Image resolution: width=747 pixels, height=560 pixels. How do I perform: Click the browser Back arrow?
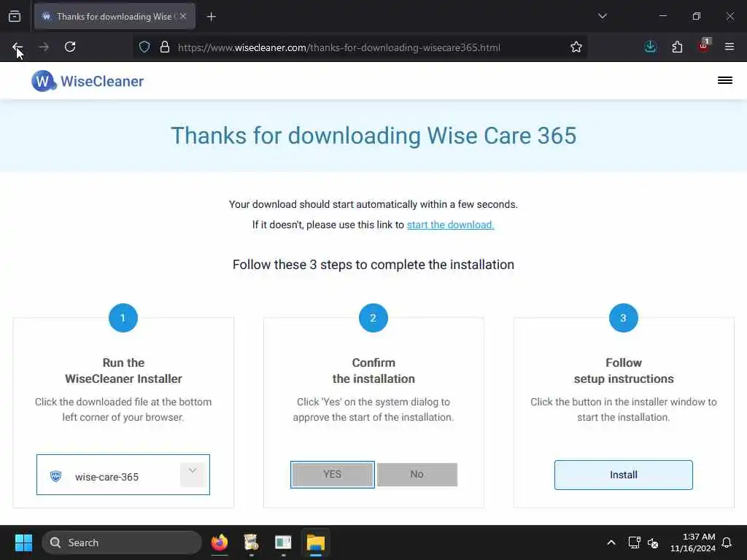(18, 47)
